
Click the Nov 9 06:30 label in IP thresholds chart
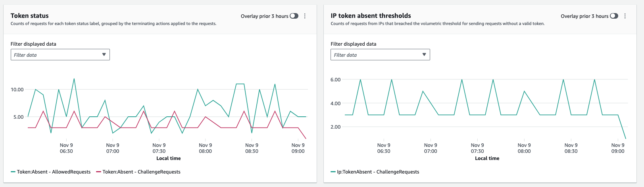(x=384, y=148)
